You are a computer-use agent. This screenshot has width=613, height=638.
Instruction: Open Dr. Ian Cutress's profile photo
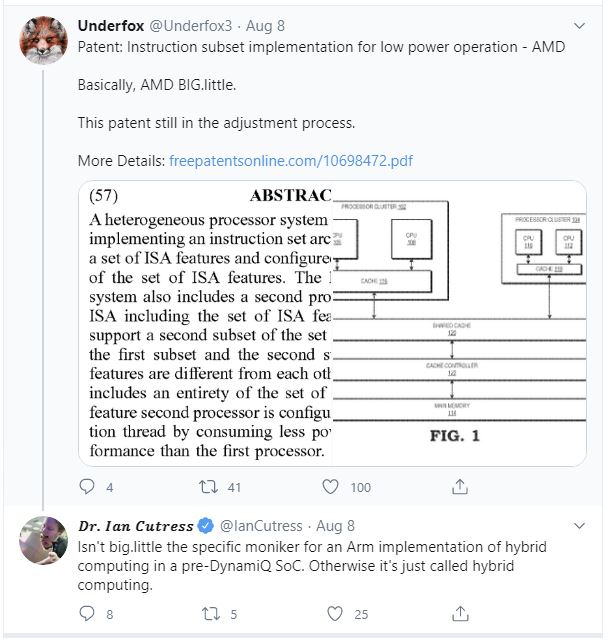pos(43,541)
